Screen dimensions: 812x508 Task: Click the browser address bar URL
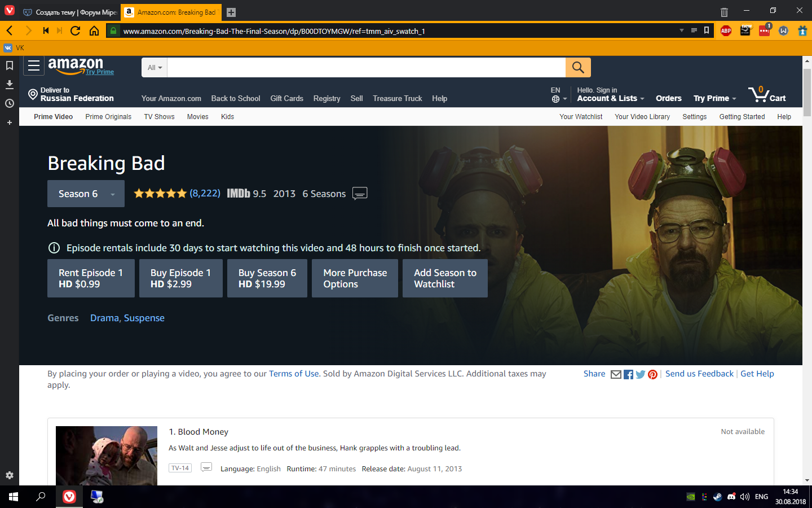click(x=274, y=31)
